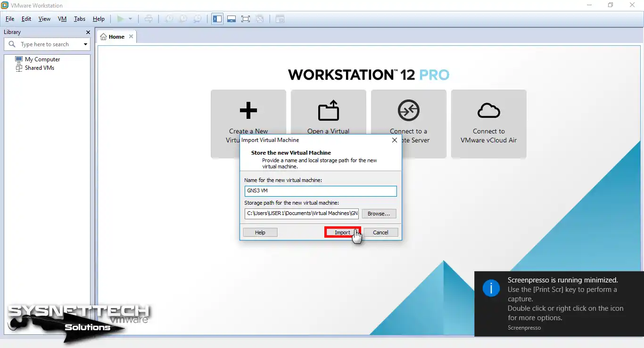Open the power options dropdown arrow
Image resolution: width=644 pixels, height=348 pixels.
[x=131, y=19]
